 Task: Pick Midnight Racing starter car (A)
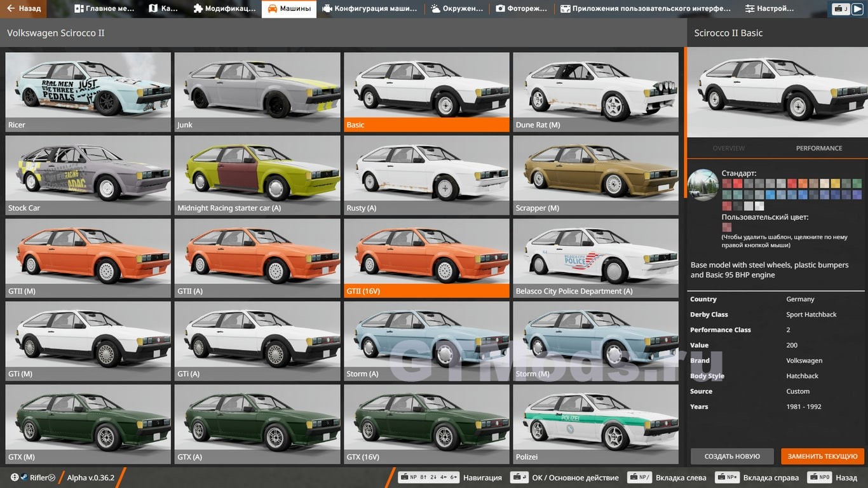pyautogui.click(x=257, y=175)
